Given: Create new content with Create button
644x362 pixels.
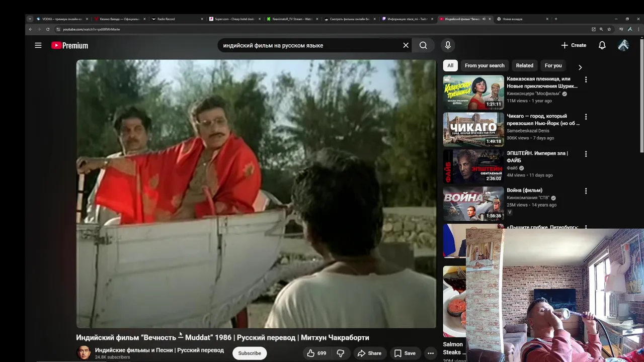Looking at the screenshot, I should tap(574, 45).
